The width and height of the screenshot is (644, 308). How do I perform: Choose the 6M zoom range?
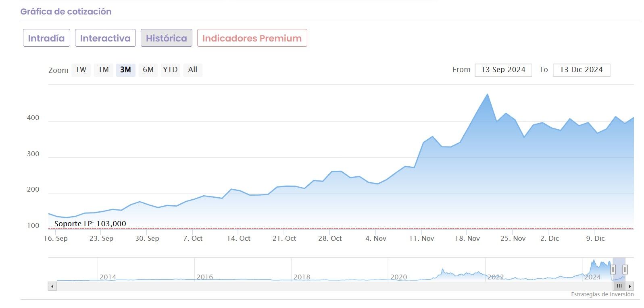148,70
